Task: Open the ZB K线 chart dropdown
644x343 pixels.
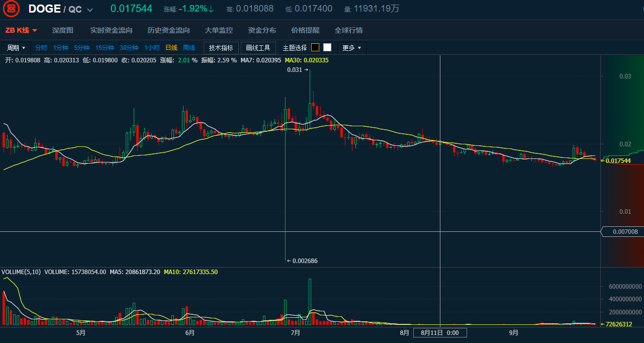Action: (22, 30)
